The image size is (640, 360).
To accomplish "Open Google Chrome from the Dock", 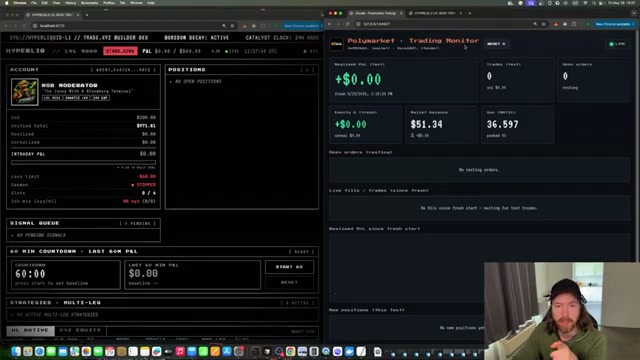I will click(291, 351).
